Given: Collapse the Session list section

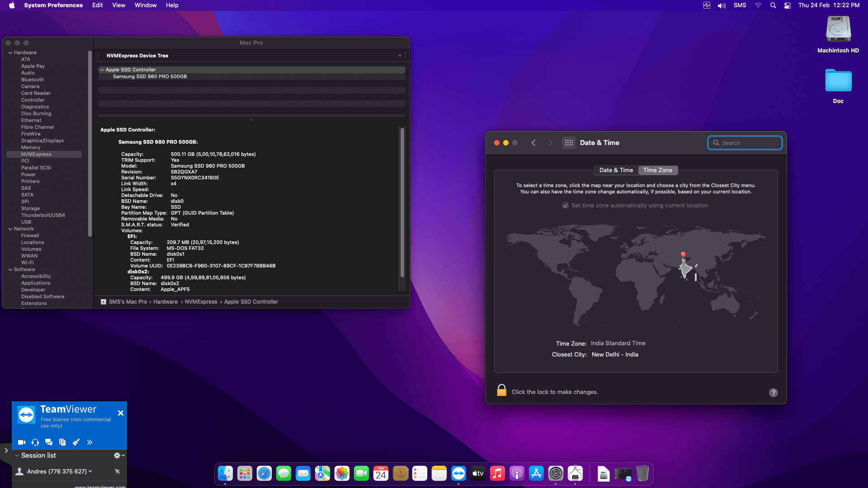Looking at the screenshot, I should 17,455.
